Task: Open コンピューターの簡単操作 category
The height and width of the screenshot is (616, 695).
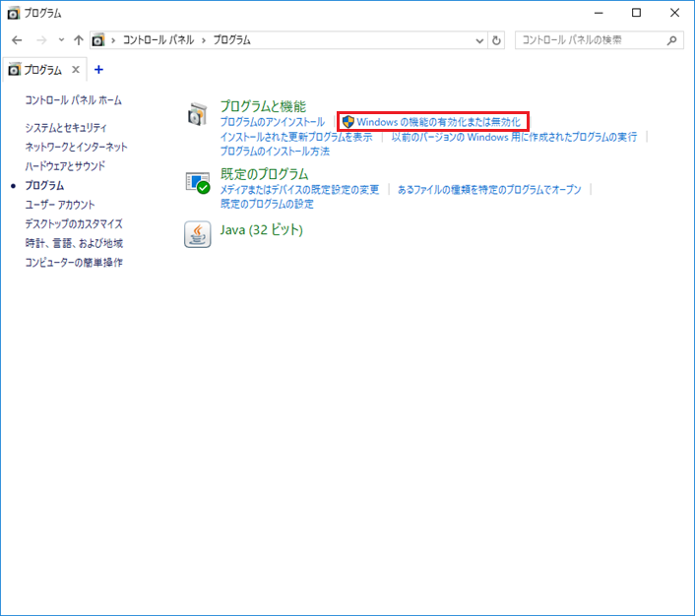Action: click(74, 263)
